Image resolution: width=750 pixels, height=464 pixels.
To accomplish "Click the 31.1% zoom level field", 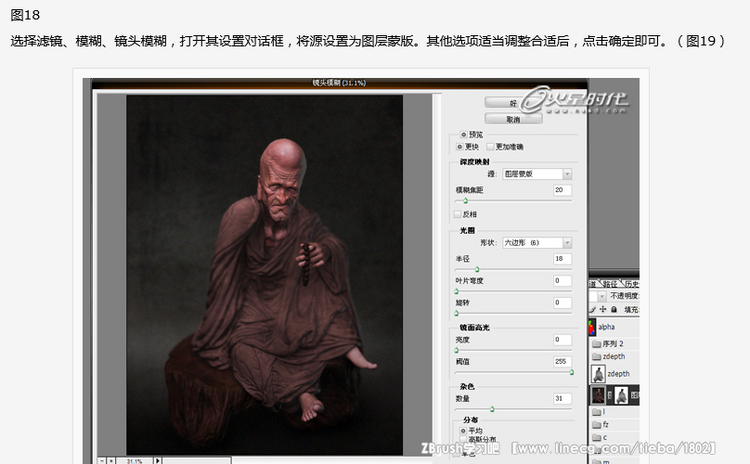I will coord(134,461).
